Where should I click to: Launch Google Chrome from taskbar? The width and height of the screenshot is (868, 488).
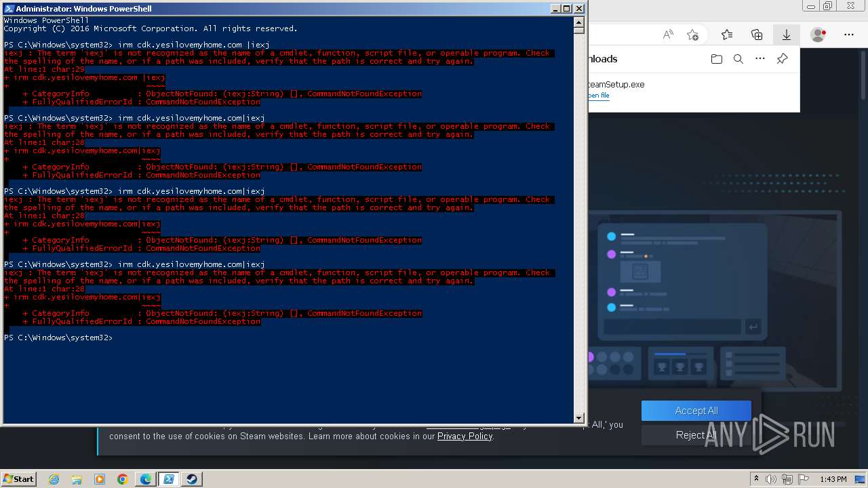pyautogui.click(x=123, y=479)
